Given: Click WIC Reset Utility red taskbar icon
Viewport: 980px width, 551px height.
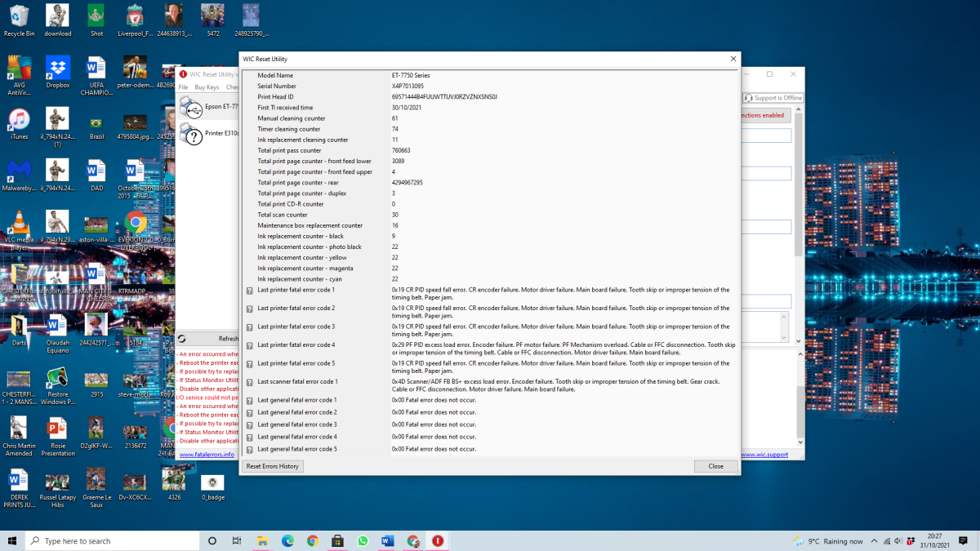Looking at the screenshot, I should (438, 540).
